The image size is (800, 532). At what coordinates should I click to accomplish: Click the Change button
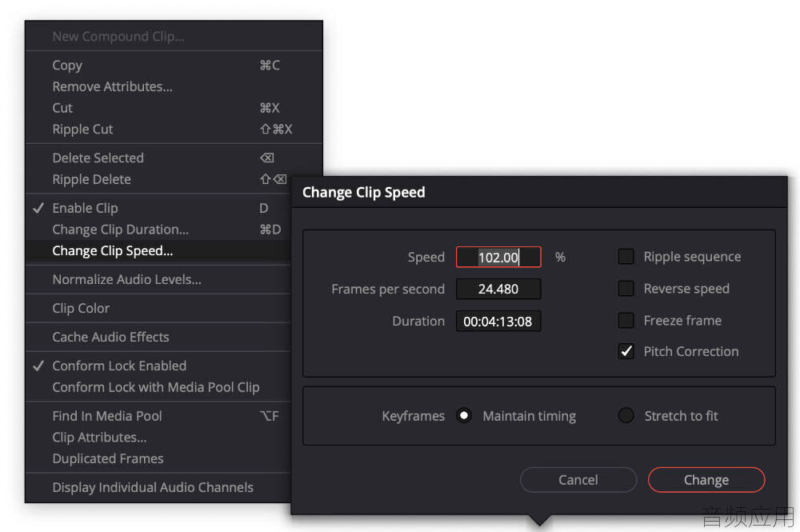(706, 480)
